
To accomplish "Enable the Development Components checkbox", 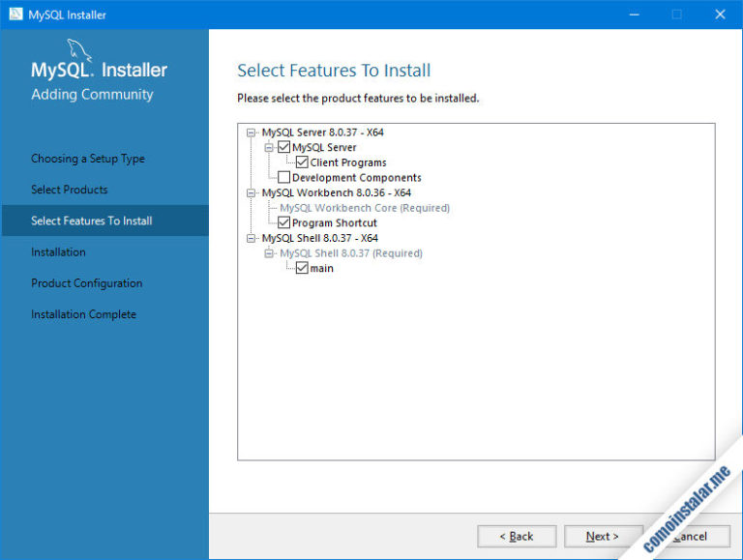I will pyautogui.click(x=283, y=178).
